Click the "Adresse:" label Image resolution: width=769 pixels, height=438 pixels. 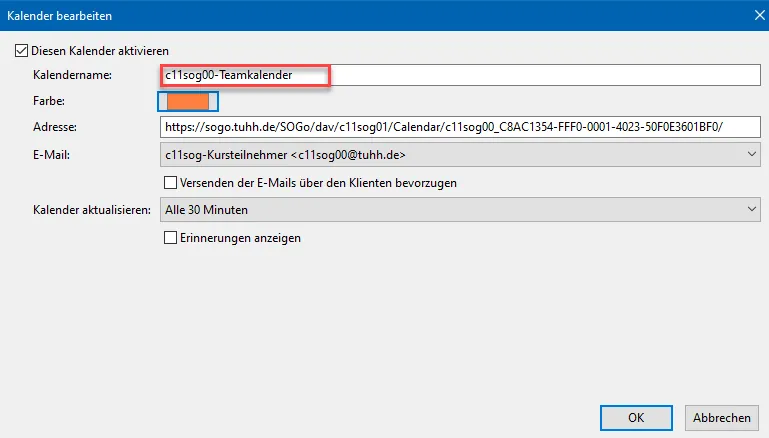(56, 127)
